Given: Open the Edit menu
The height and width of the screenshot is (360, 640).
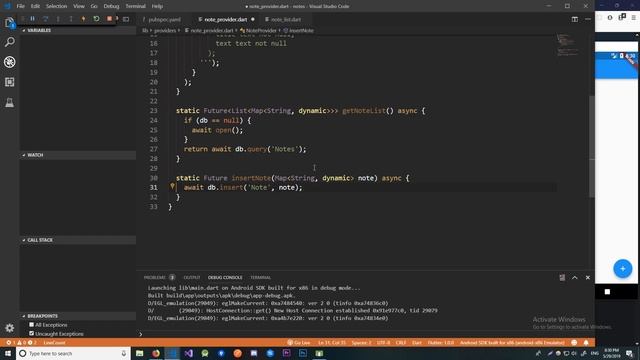Looking at the screenshot, I should point(35,6).
